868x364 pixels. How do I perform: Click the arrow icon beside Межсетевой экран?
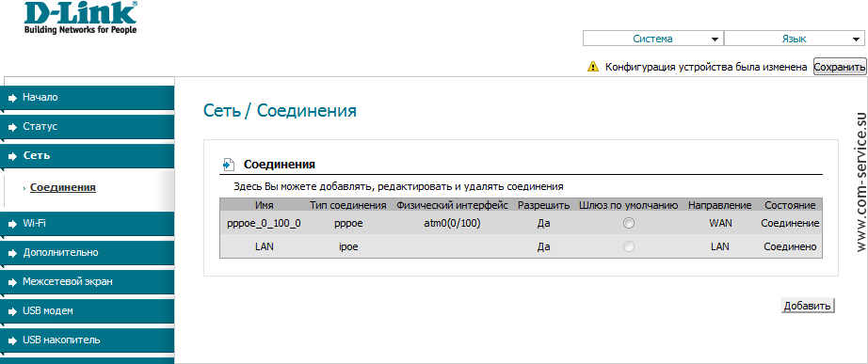13,282
